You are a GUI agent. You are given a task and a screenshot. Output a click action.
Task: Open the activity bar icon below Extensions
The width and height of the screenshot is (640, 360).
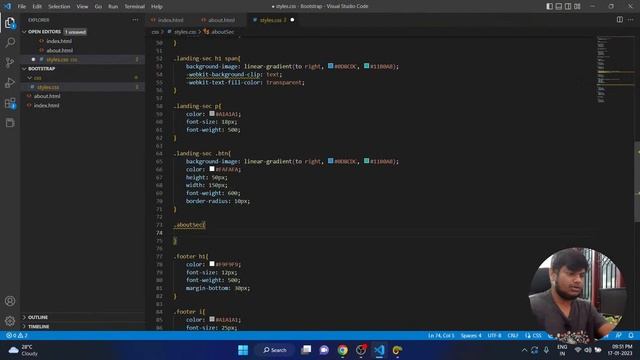point(10,123)
